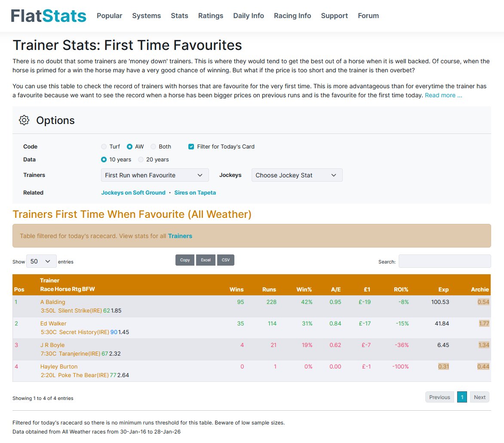
Task: Toggle Filter for Today's Card checkbox
Action: [191, 147]
